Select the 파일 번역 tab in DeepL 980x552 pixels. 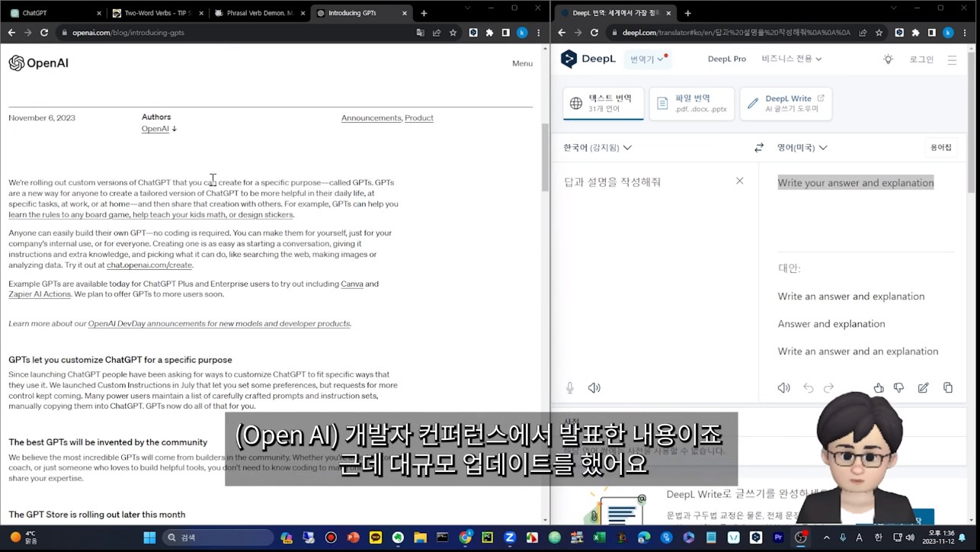[x=692, y=104]
